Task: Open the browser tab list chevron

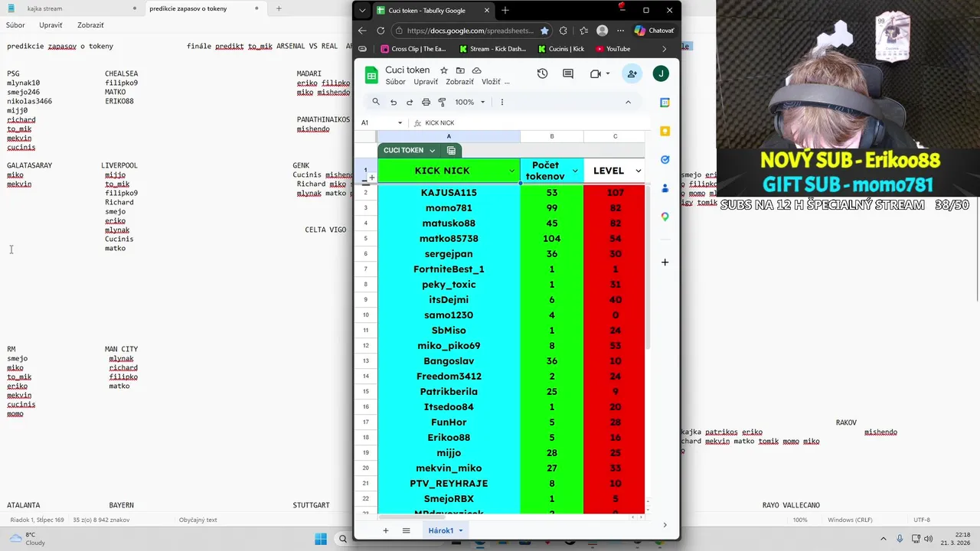Action: [x=362, y=11]
